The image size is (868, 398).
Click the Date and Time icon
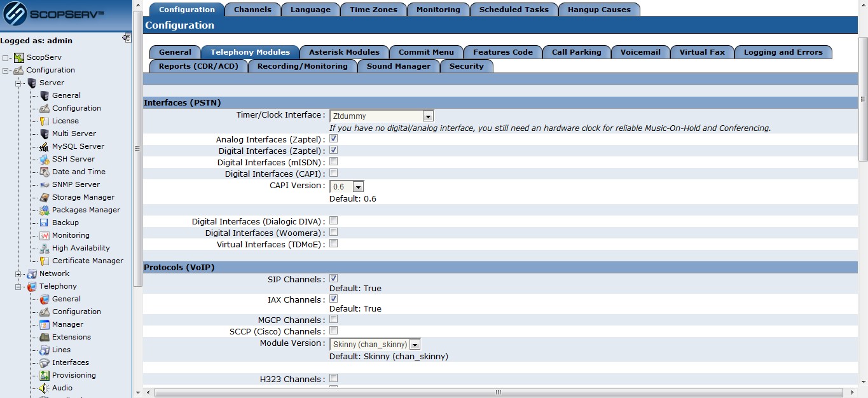pyautogui.click(x=44, y=172)
